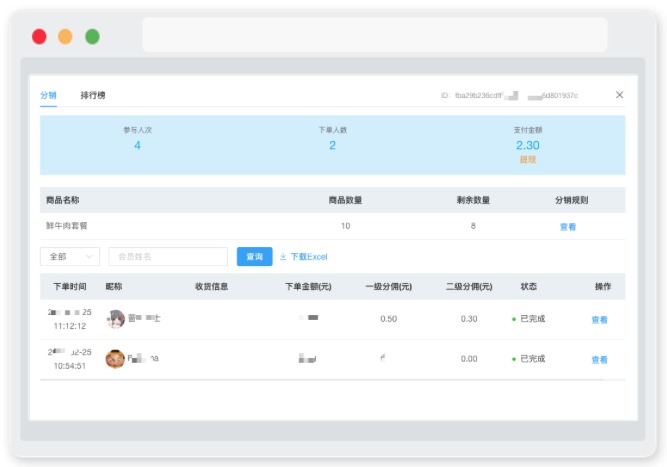This screenshot has width=667, height=467.
Task: Click the 商品数量 column header
Action: click(x=345, y=200)
